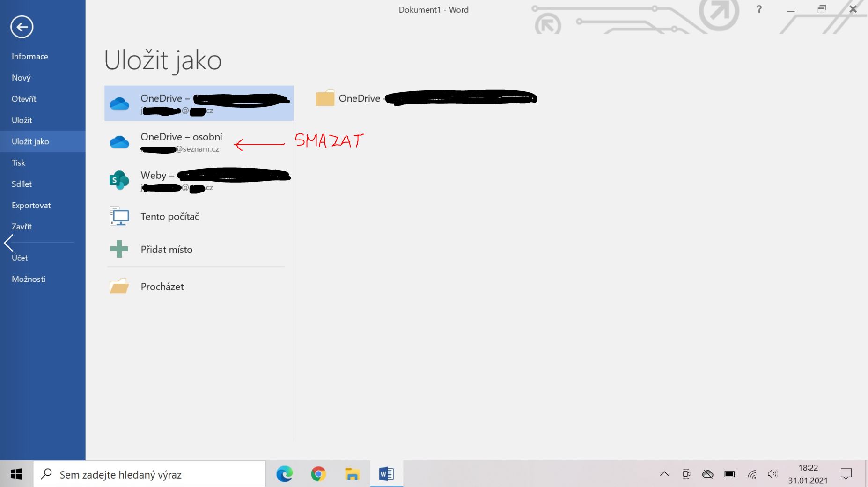Click the back arrow circle icon
868x487 pixels.
[22, 27]
